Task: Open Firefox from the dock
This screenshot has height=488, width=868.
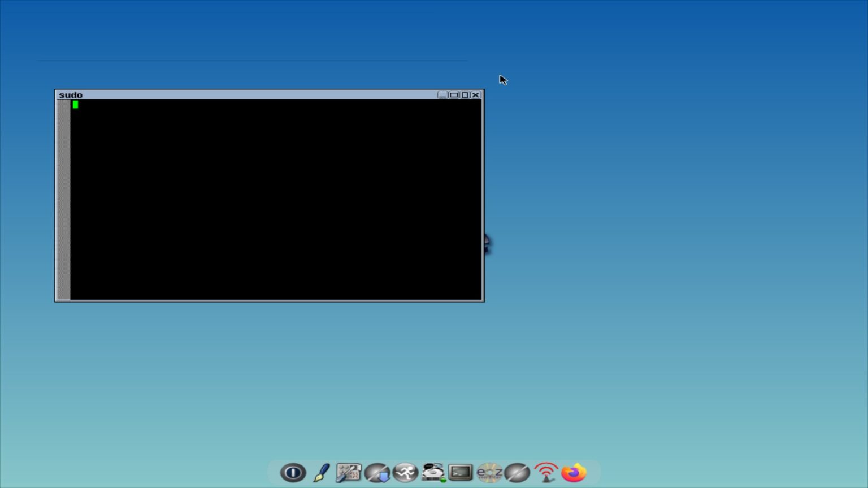Action: point(573,473)
